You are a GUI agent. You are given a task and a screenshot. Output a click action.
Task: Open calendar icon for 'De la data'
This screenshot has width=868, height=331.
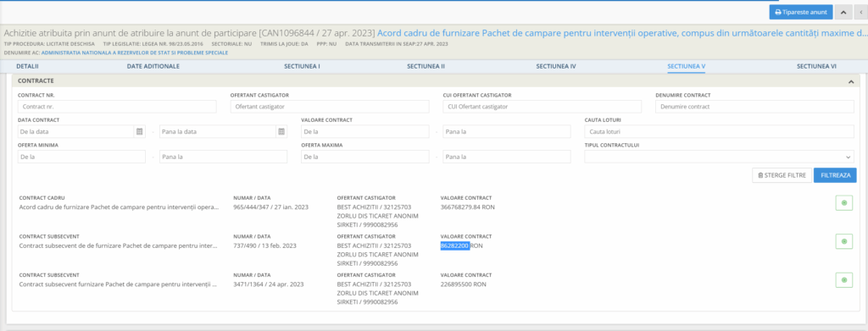pyautogui.click(x=140, y=131)
